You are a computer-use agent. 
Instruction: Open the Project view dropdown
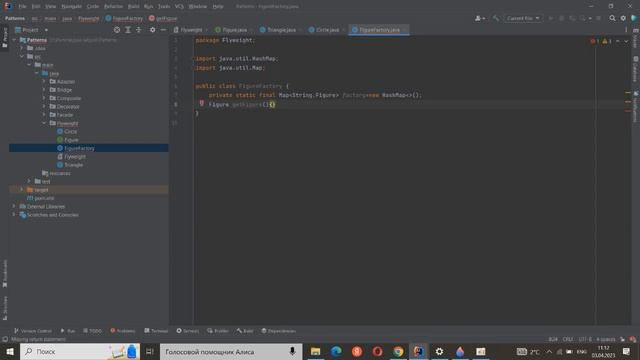pyautogui.click(x=32, y=30)
